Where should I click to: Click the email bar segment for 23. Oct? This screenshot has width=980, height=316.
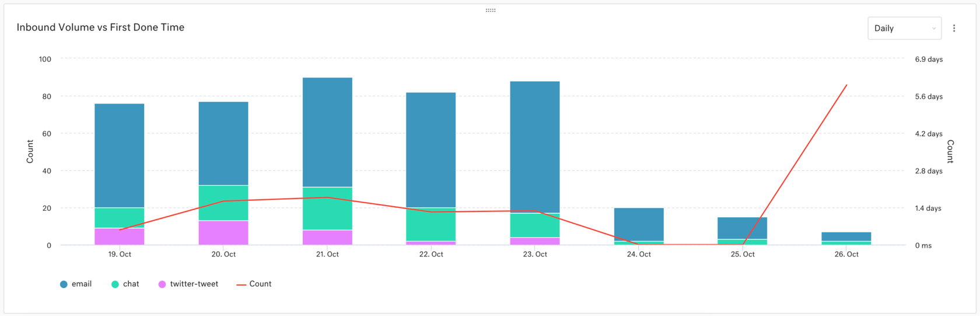pos(535,147)
